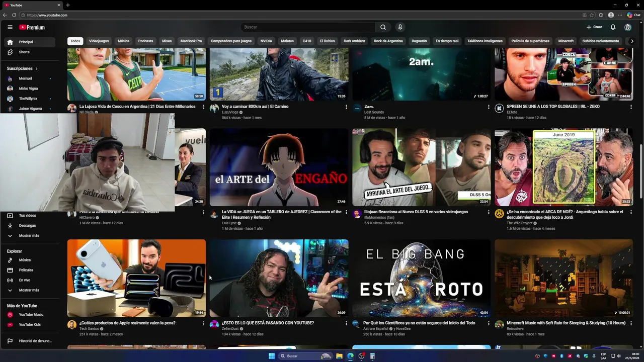Open options menu for Voy a caminar 800km video
The image size is (644, 362).
click(346, 107)
